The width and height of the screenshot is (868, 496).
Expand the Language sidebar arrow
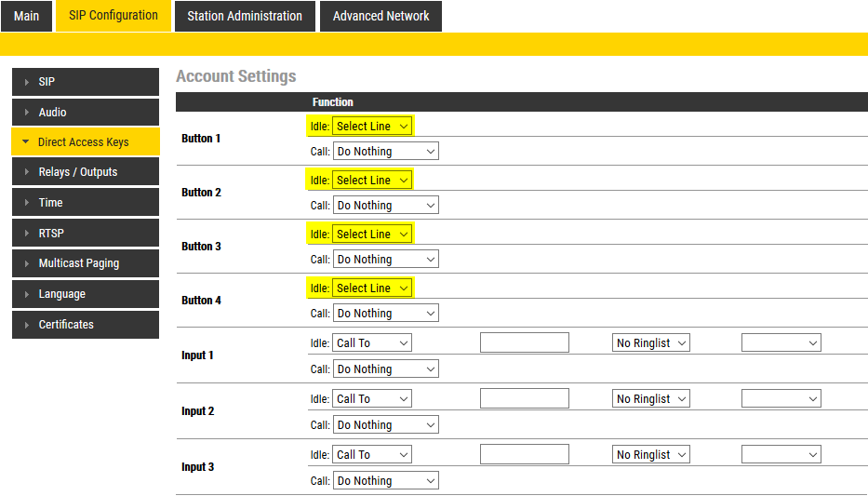tap(27, 294)
